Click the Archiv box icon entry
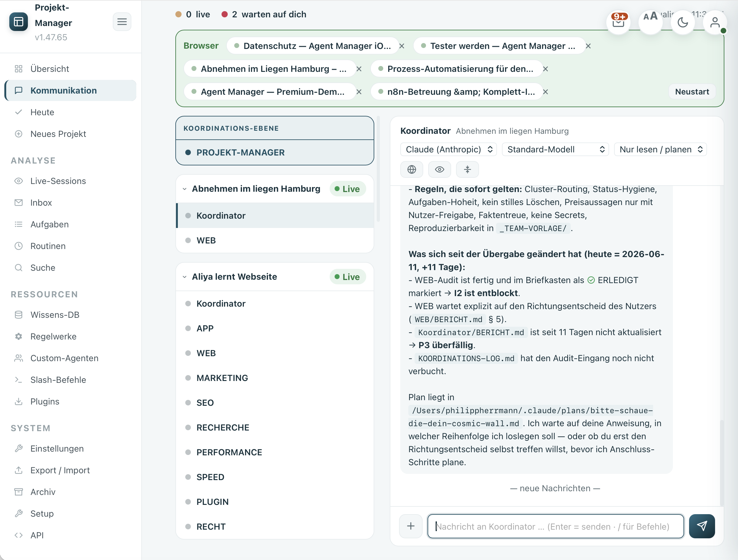 (x=71, y=492)
